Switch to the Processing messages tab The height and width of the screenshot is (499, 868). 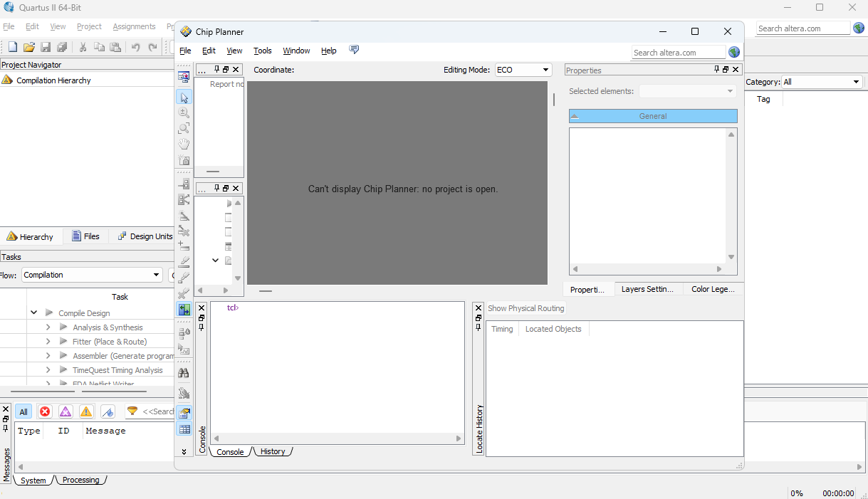point(80,480)
